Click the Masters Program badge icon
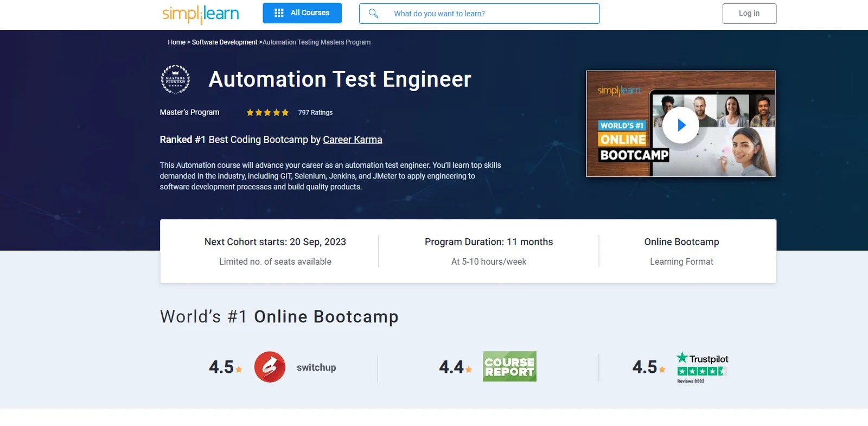Image resolution: width=868 pixels, height=426 pixels. [175, 80]
